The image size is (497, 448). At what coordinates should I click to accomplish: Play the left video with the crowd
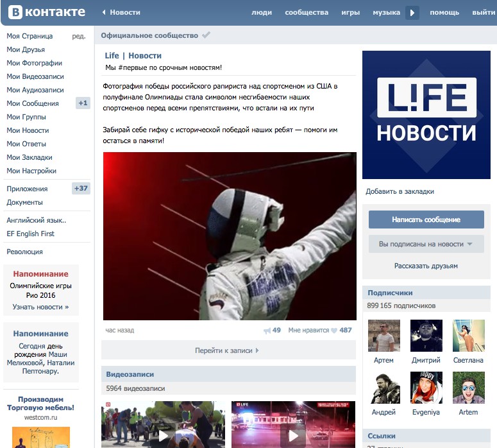[163, 425]
